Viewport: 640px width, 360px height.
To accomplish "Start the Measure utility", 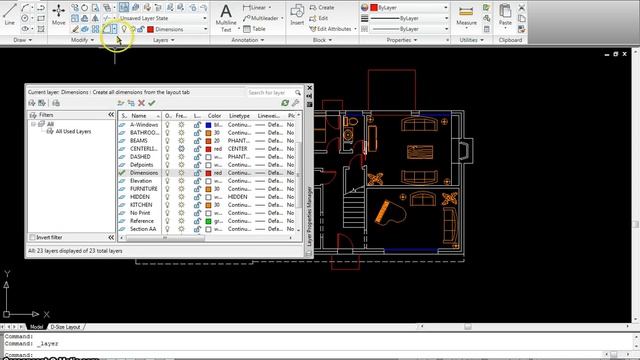I will pos(466,16).
